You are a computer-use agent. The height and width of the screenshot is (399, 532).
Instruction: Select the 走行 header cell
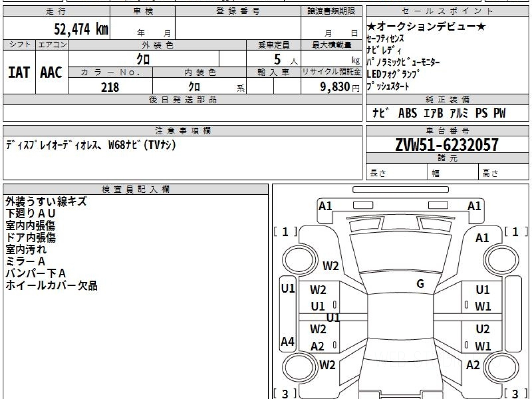point(56,12)
